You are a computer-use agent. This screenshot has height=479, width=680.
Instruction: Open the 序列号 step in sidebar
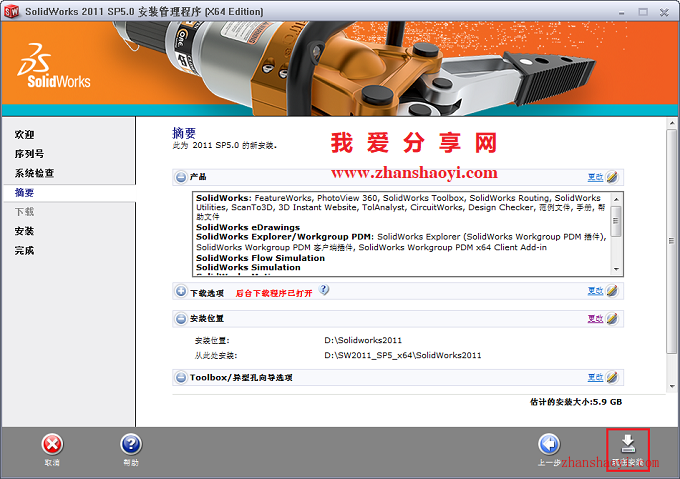(x=29, y=153)
